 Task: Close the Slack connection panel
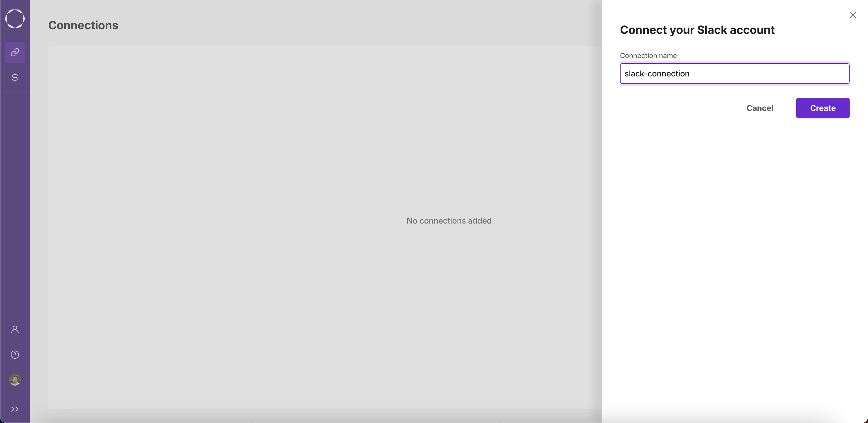(853, 15)
